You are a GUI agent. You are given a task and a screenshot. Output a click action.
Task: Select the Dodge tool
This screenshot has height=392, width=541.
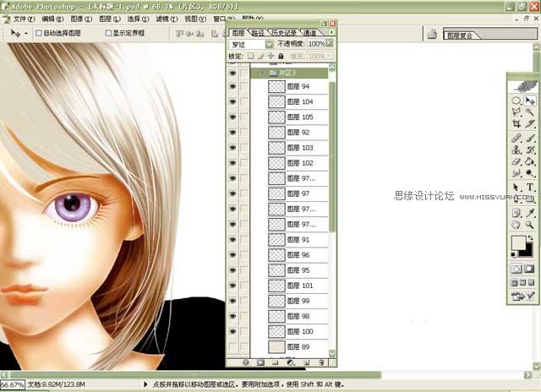530,172
